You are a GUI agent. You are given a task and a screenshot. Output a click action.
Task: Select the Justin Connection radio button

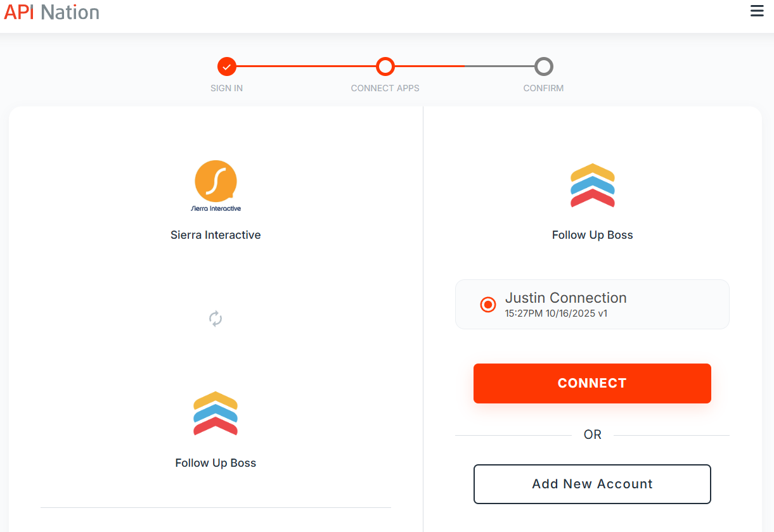[x=488, y=305]
